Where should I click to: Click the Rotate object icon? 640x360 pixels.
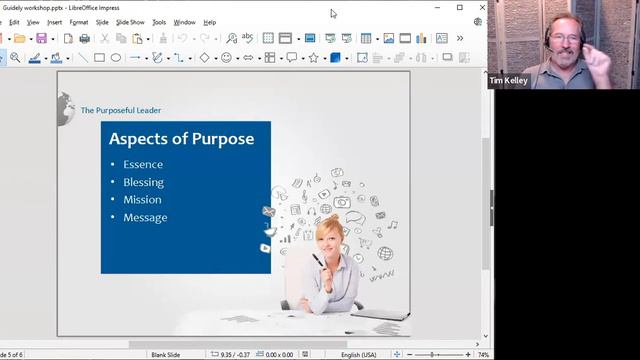(x=362, y=58)
